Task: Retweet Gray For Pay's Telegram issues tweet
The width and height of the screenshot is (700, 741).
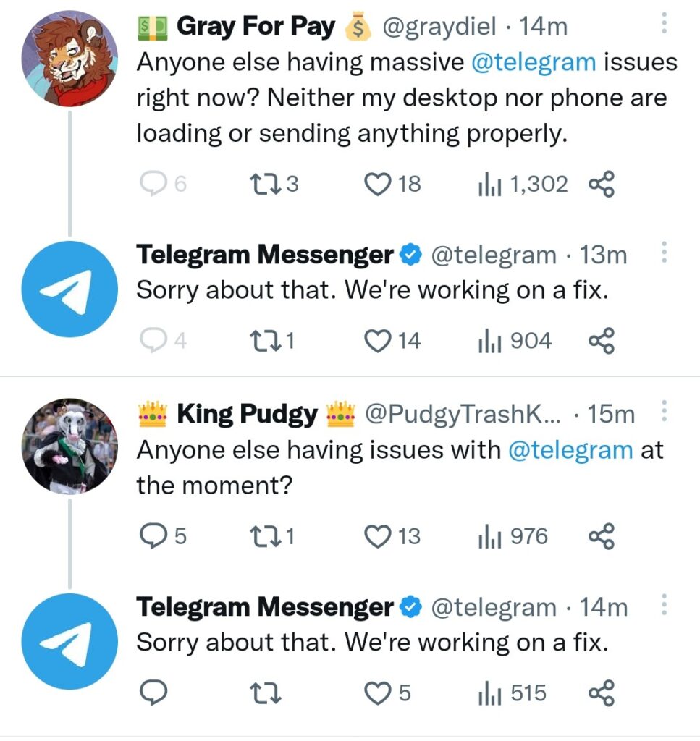Action: pos(261,185)
